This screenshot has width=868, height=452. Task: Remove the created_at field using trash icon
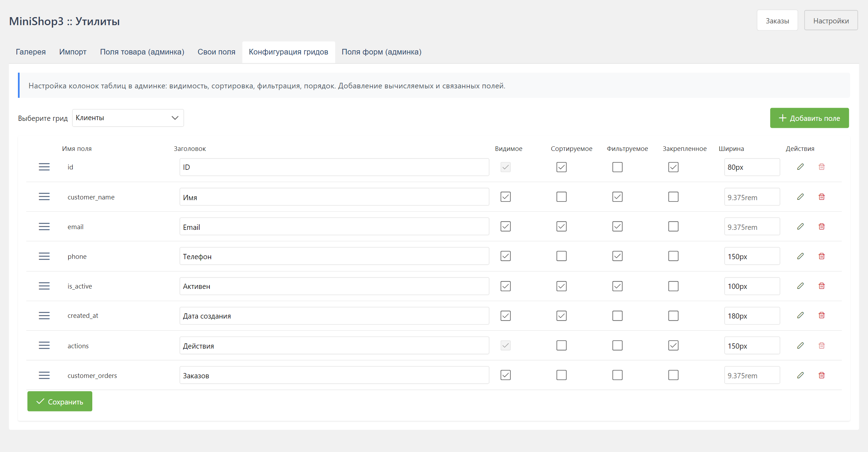(822, 315)
